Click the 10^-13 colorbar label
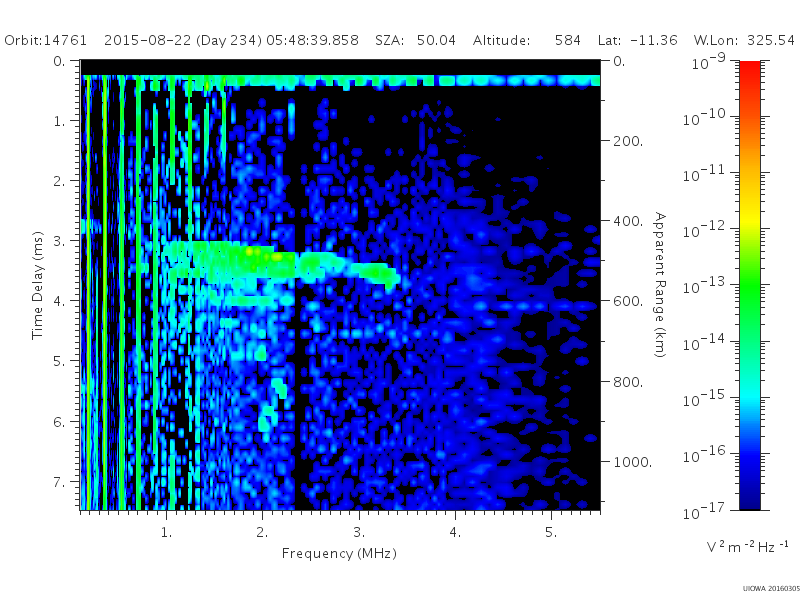Screen dimensions: 800x600 tap(705, 286)
